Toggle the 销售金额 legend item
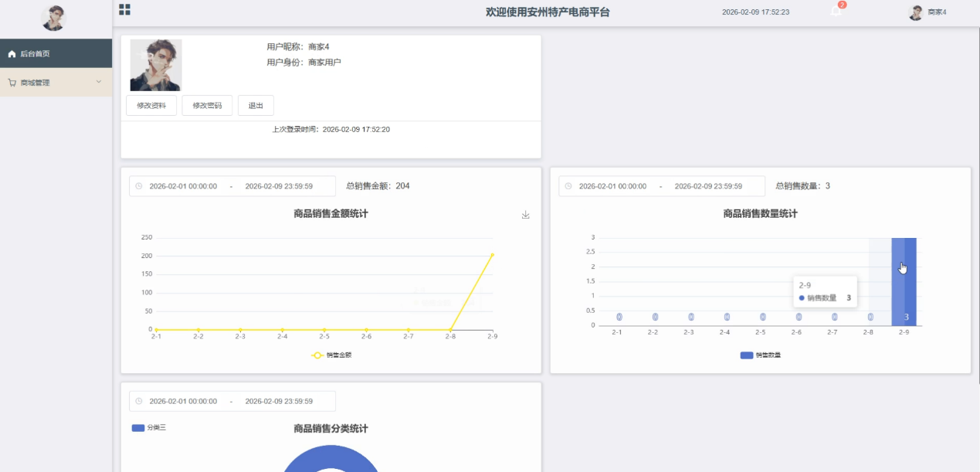Viewport: 980px width, 472px height. (x=331, y=355)
